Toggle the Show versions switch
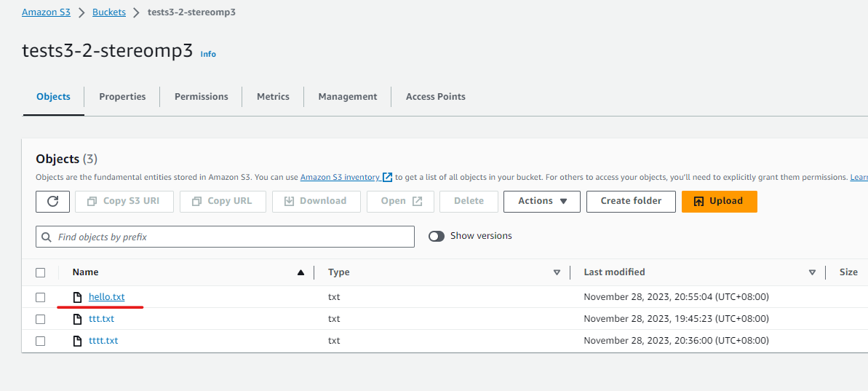 (437, 237)
